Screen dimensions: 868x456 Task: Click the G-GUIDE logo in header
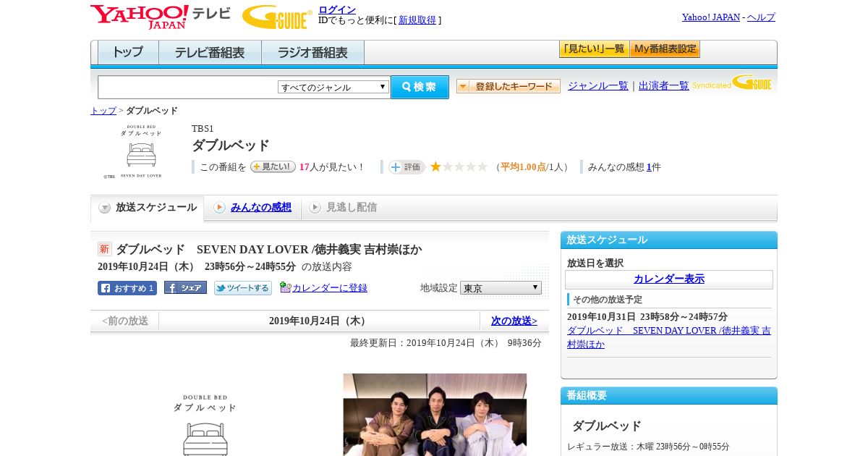277,17
